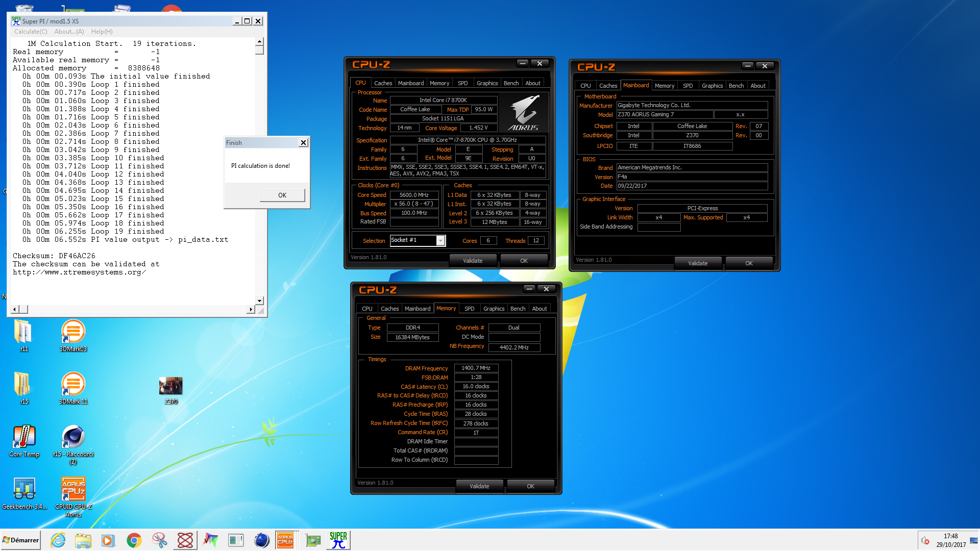Click the Super PI vertical scrollbar down arrow
The image size is (980, 551).
tap(259, 301)
